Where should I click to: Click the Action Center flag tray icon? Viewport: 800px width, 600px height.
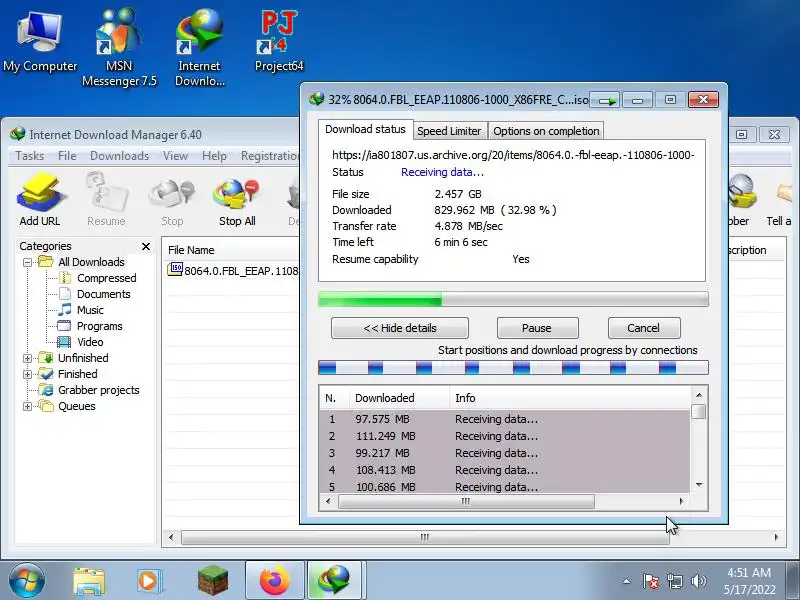651,581
